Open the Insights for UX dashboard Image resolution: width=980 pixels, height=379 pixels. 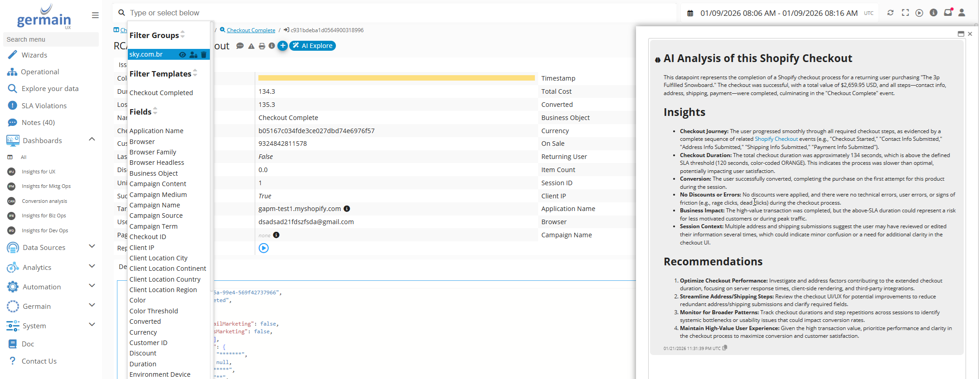tap(39, 172)
